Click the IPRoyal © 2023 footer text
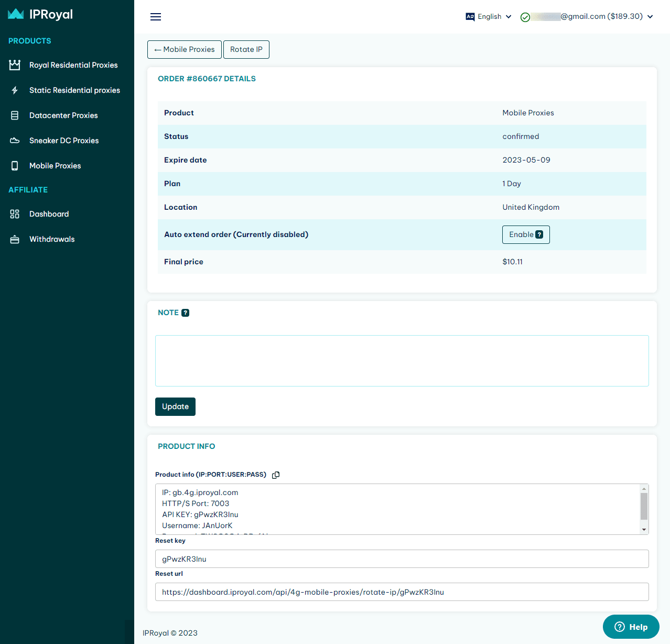670x644 pixels. (x=170, y=633)
